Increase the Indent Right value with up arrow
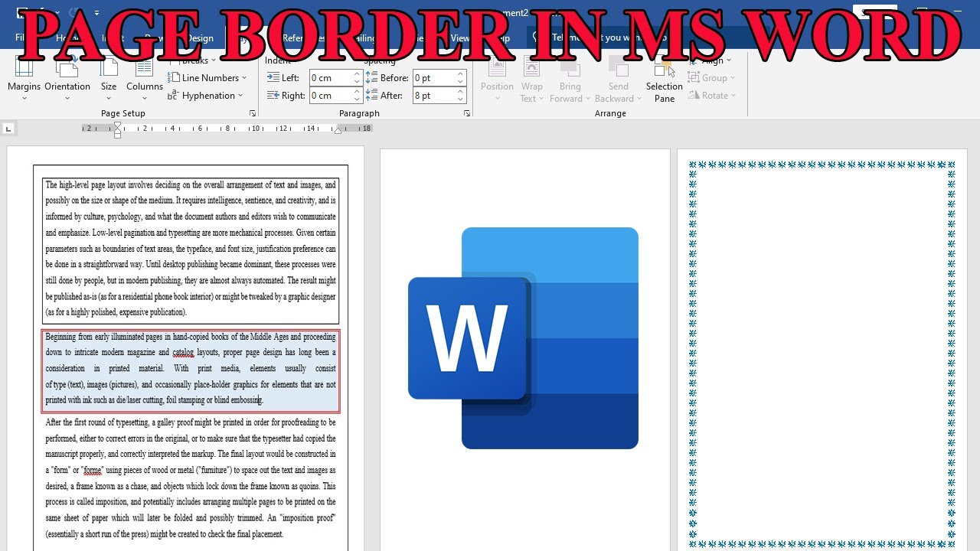The height and width of the screenshot is (551, 980). coord(357,92)
